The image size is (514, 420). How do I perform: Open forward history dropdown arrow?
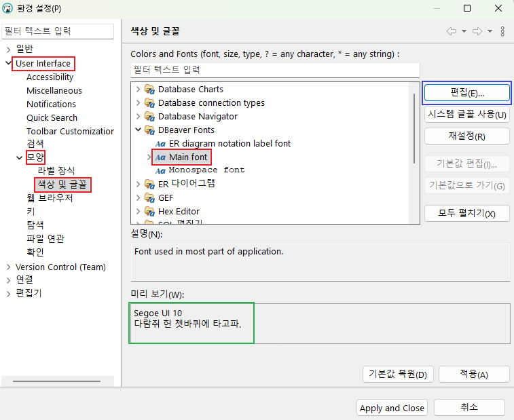(x=490, y=31)
